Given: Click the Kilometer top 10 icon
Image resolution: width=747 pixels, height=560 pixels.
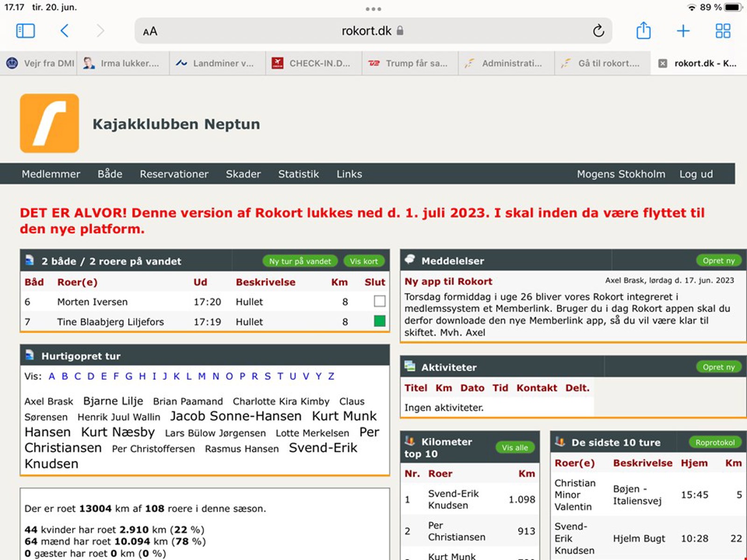Looking at the screenshot, I should point(409,441).
